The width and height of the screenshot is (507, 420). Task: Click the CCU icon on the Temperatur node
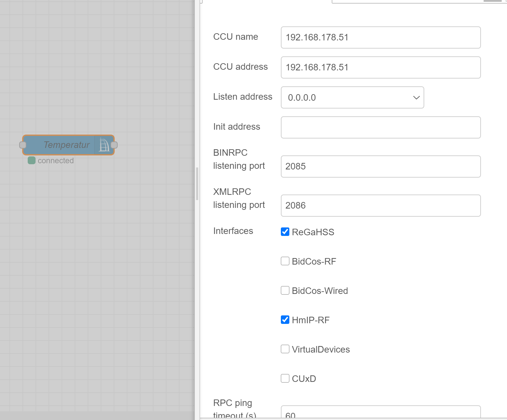click(x=104, y=145)
